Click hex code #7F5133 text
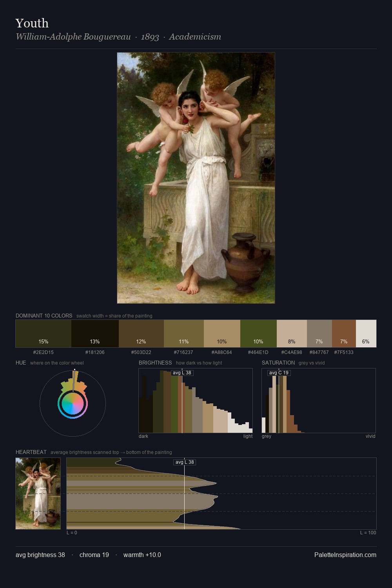Viewport: 392px width, 588px height. tap(344, 352)
